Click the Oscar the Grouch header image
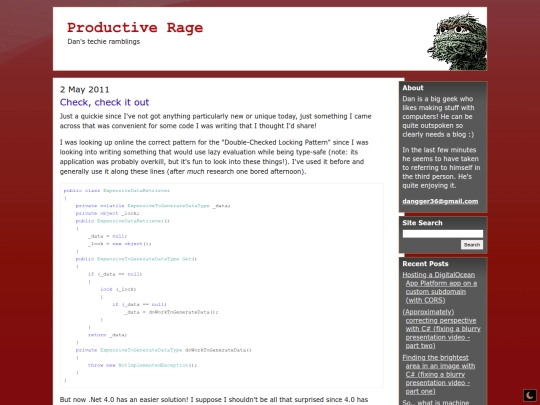This screenshot has height=405, width=540. 457,41
